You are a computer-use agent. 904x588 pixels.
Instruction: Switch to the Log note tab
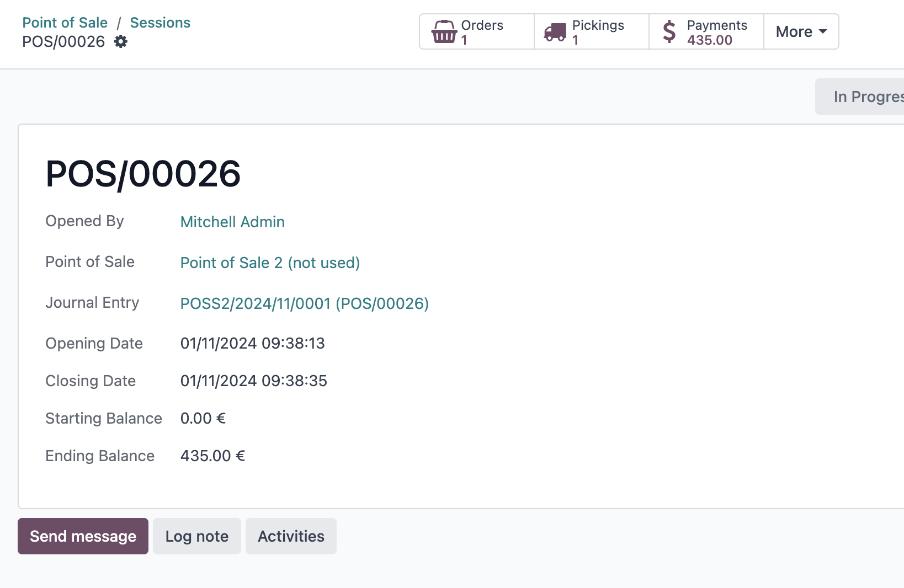(197, 536)
